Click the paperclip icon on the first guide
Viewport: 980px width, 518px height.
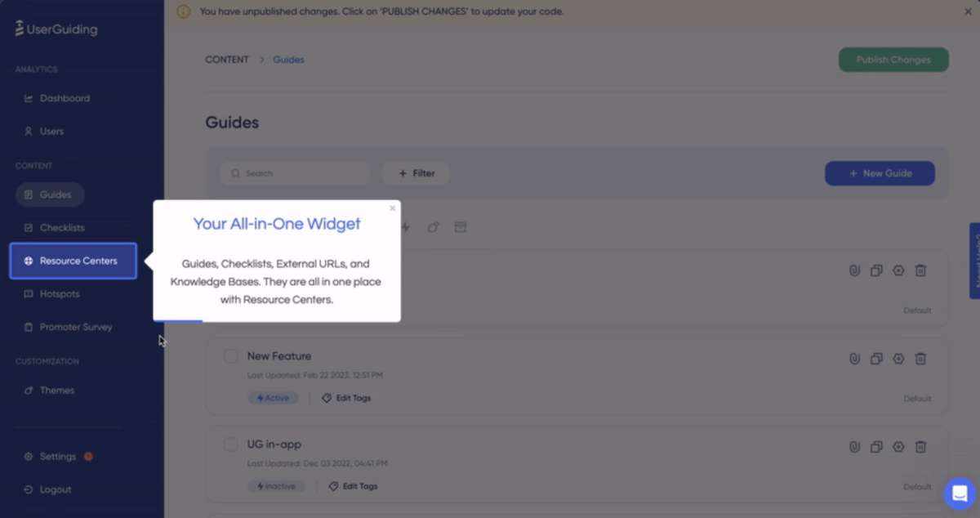click(854, 270)
